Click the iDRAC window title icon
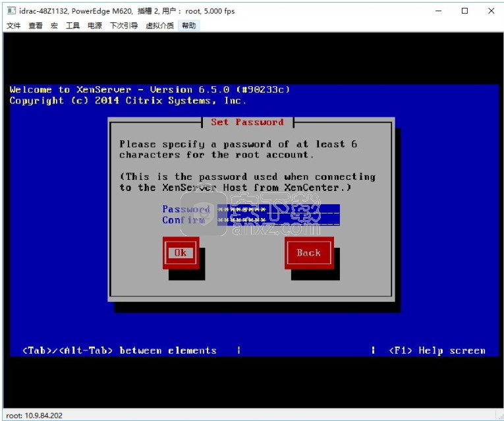The width and height of the screenshot is (504, 421). (x=12, y=11)
